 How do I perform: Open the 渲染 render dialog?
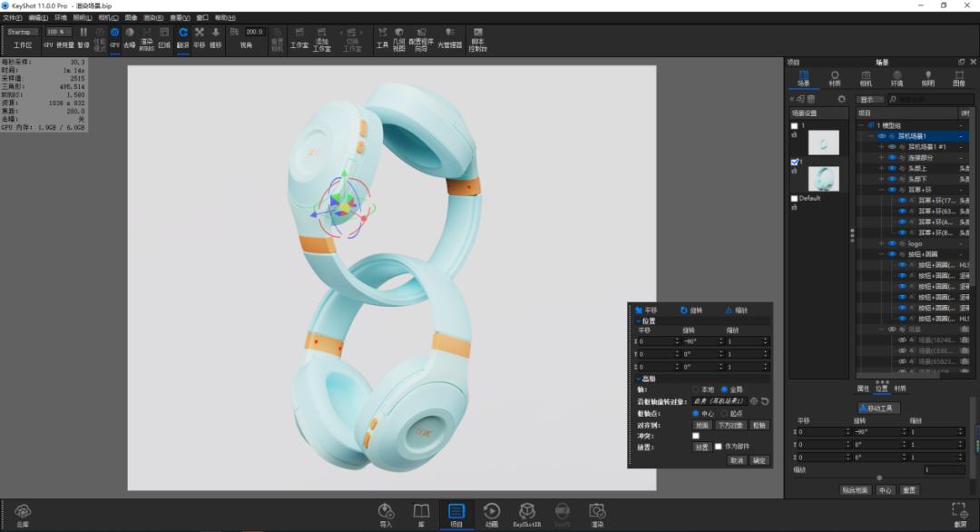point(597,515)
